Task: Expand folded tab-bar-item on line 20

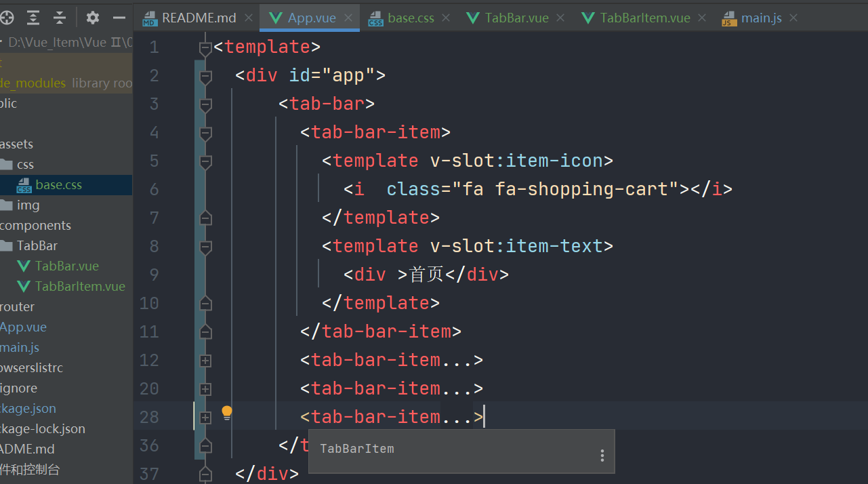Action: click(x=206, y=389)
